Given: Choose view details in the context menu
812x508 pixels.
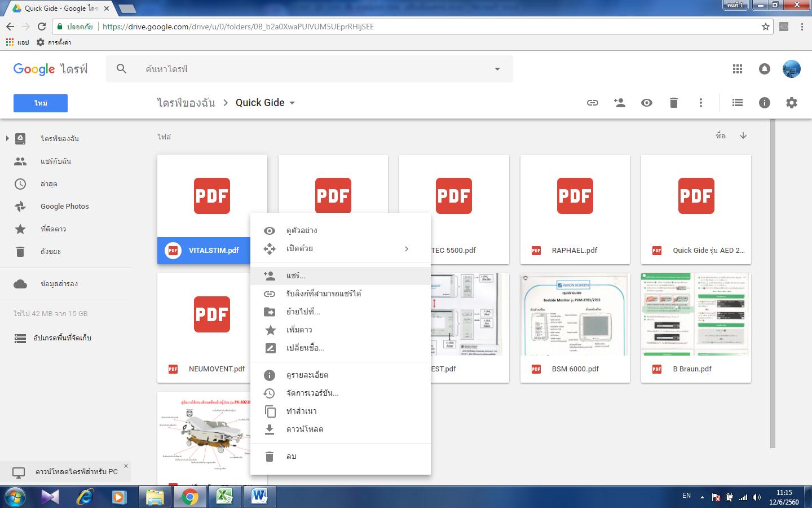Looking at the screenshot, I should pos(341,375).
